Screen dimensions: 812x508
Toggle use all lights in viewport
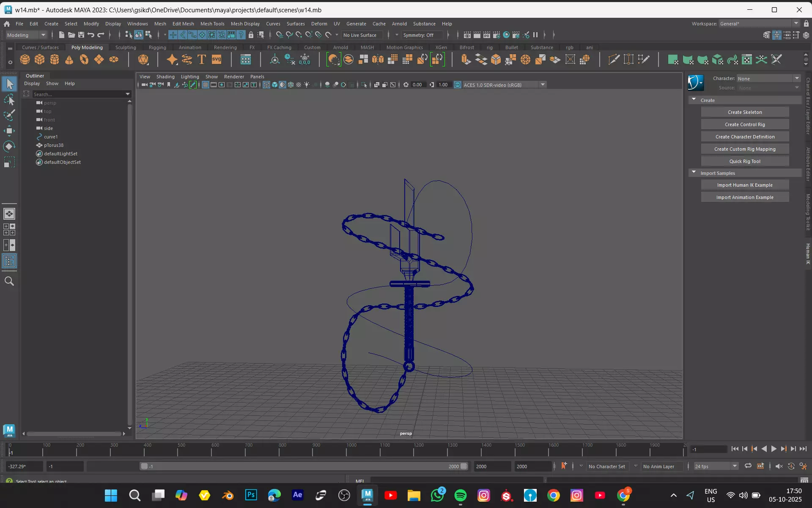coord(307,85)
